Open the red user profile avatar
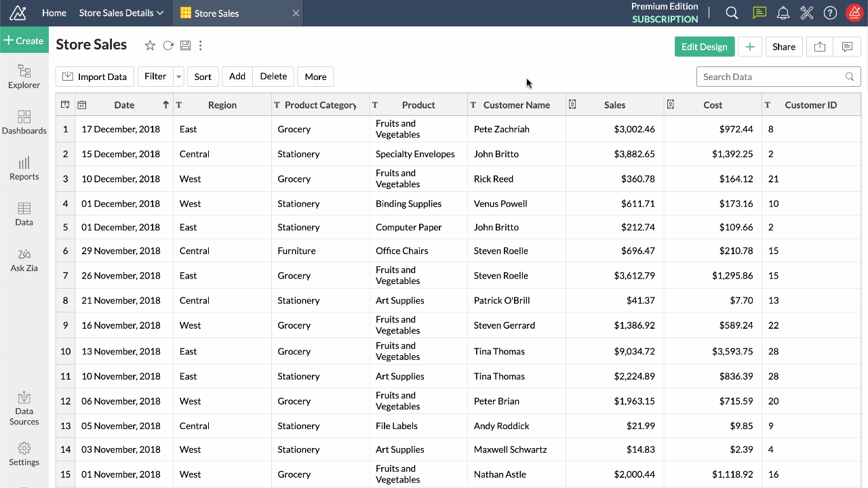The height and width of the screenshot is (488, 868). tap(854, 13)
